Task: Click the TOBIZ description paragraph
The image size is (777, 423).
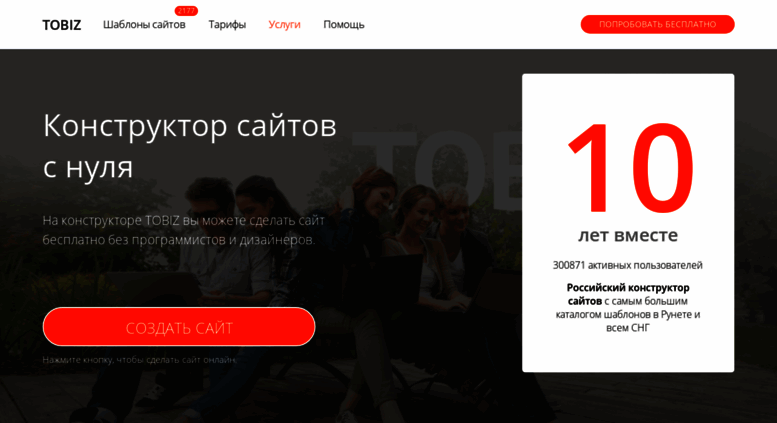Action: [x=183, y=230]
